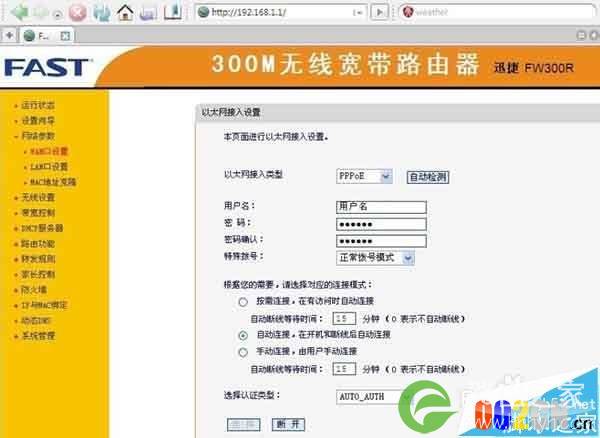Image resolution: width=600 pixels, height=438 pixels.
Task: Expand 无线设置 in the sidebar
Action: pyautogui.click(x=38, y=197)
